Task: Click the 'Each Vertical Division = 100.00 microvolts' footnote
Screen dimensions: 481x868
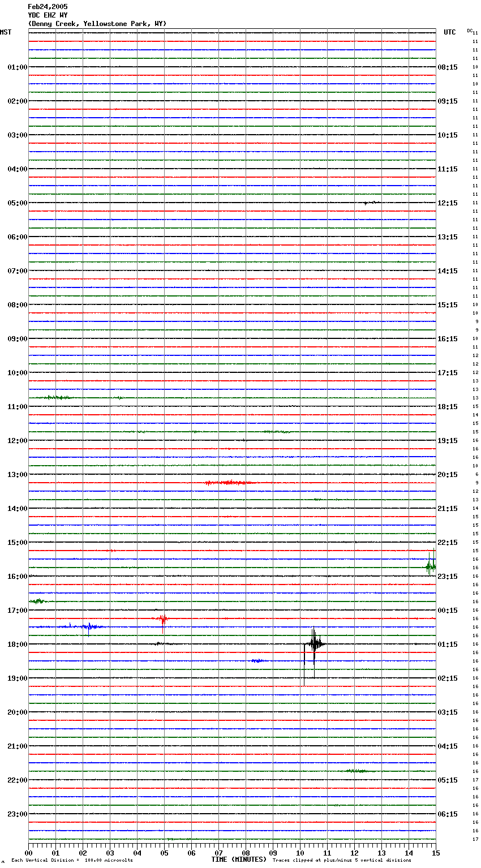Action: 72,861
